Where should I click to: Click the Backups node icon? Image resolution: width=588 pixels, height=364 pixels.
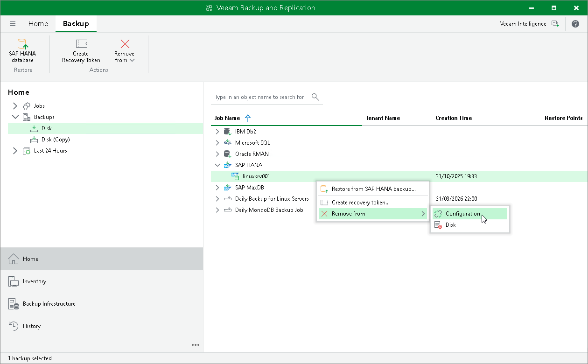[27, 117]
